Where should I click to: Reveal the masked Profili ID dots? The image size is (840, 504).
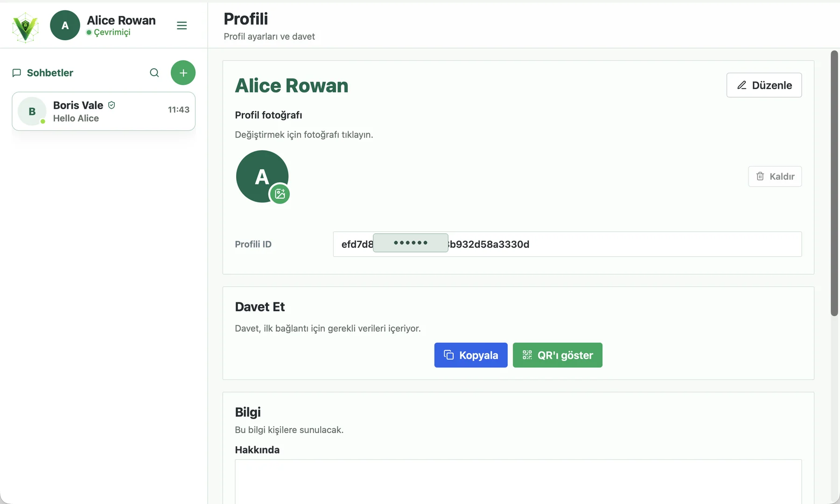411,243
